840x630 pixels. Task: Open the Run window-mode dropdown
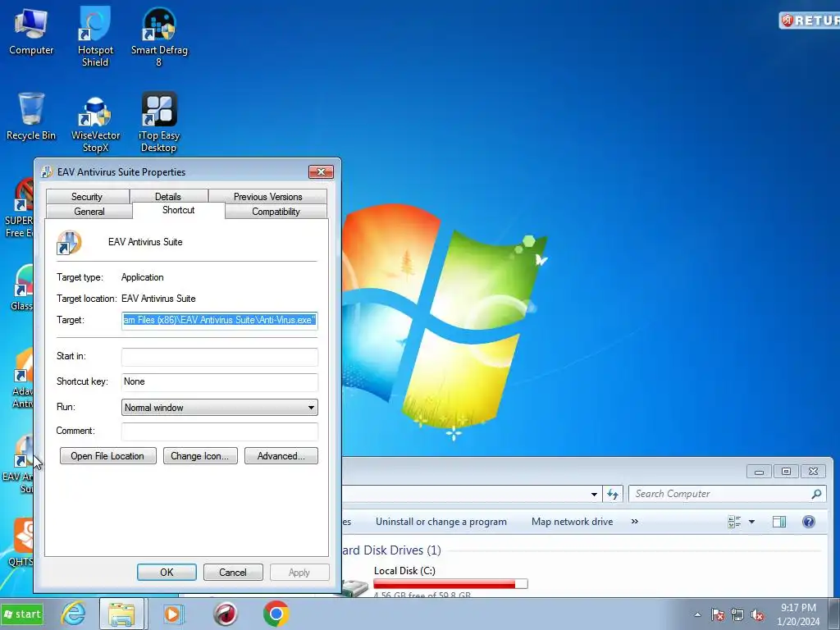220,407
